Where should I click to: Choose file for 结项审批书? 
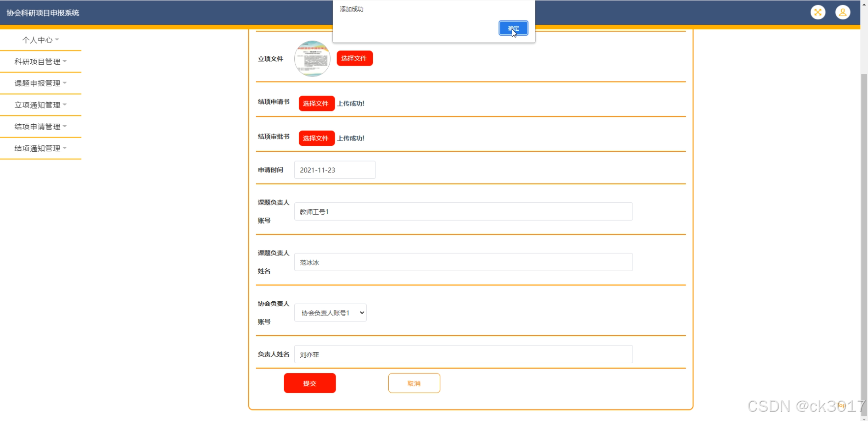click(x=316, y=138)
